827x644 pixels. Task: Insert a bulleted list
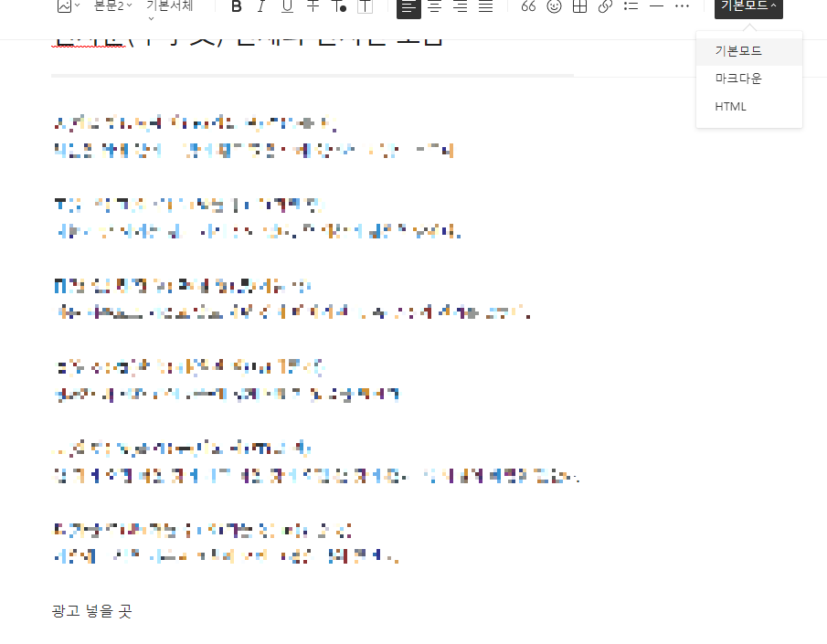[631, 6]
